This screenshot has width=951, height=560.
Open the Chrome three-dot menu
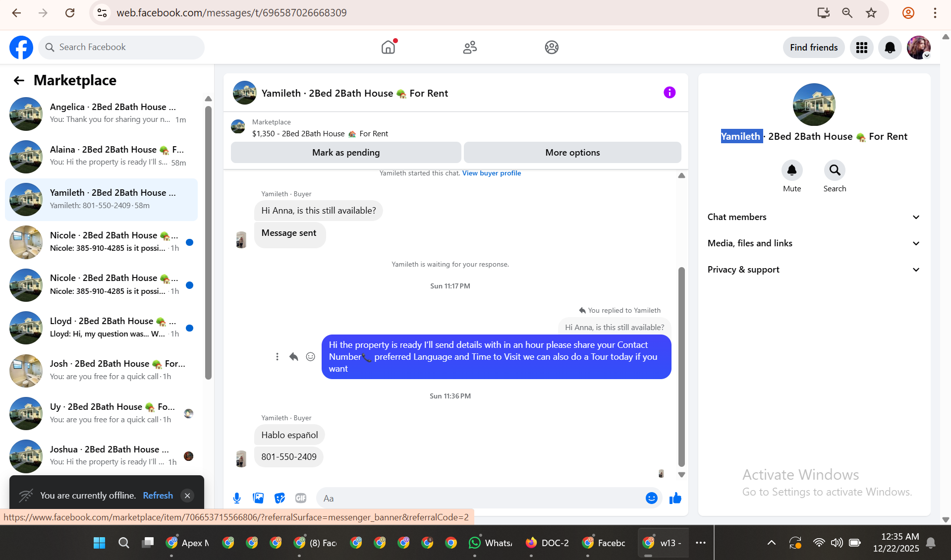point(935,13)
